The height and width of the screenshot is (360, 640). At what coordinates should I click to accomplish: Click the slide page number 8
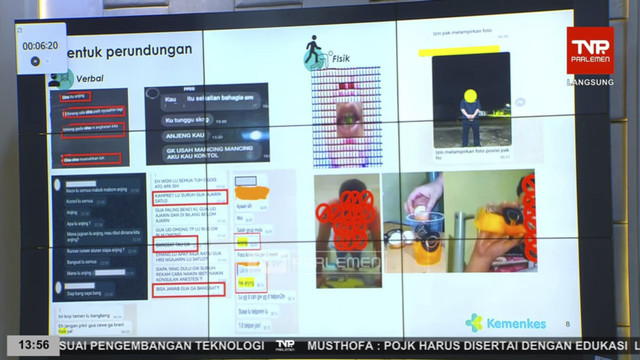click(567, 324)
